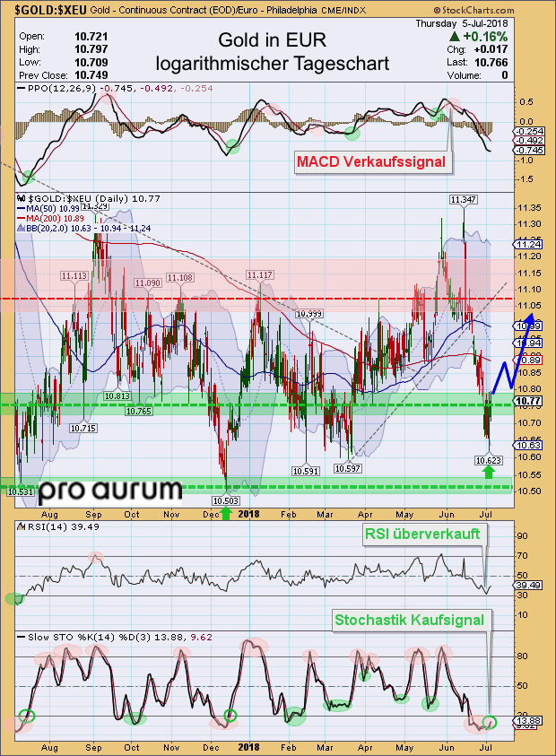
Task: Click the green circle at RSI's far left
Action: (15, 598)
